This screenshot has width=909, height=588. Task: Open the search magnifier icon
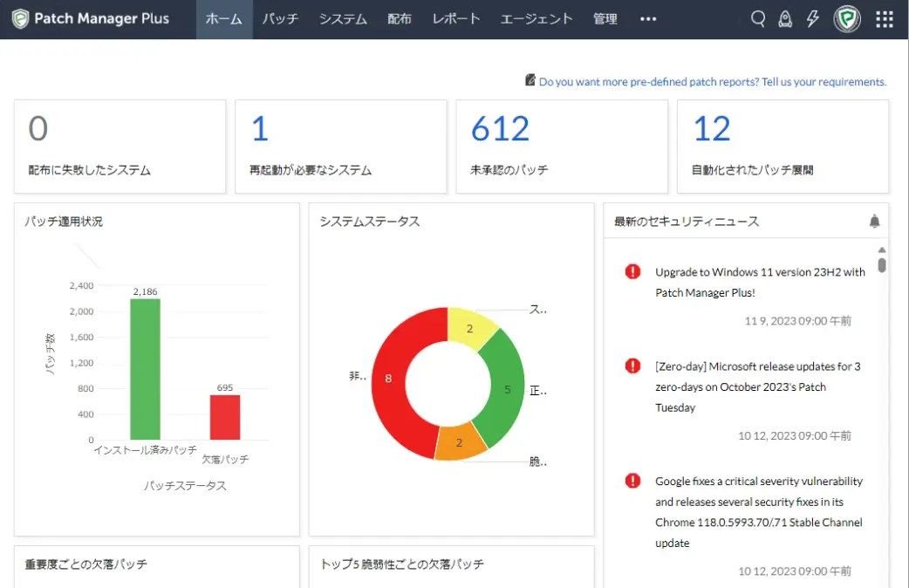pyautogui.click(x=758, y=19)
